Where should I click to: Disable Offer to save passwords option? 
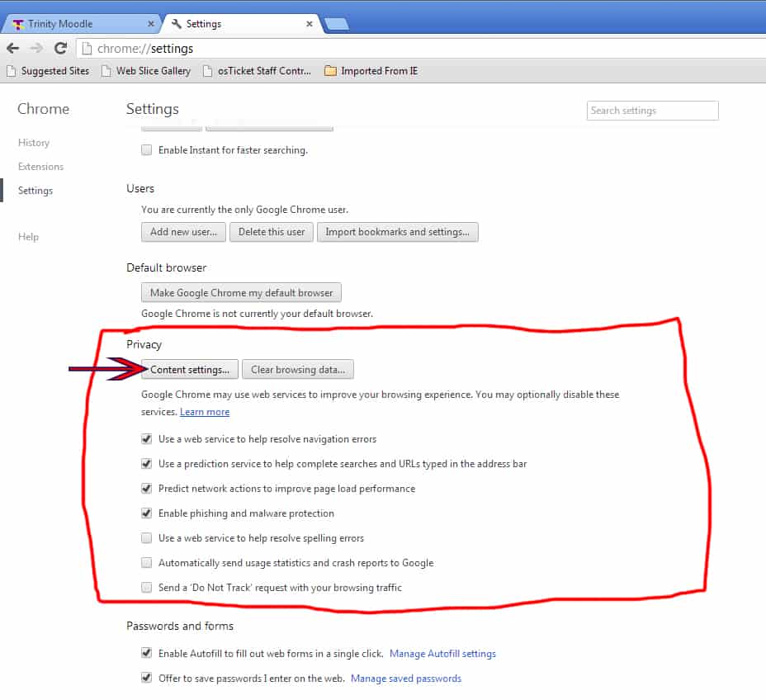(x=146, y=678)
